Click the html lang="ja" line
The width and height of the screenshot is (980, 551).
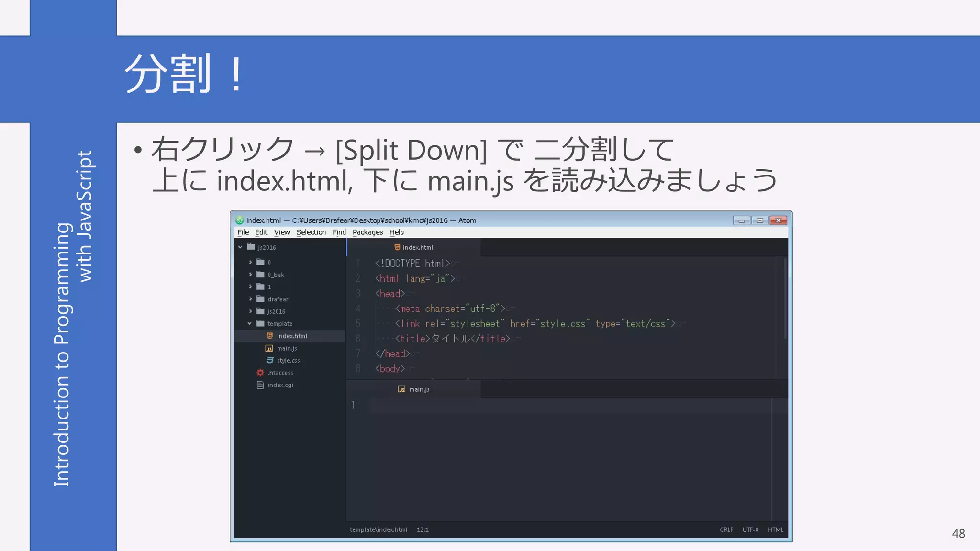pos(415,278)
